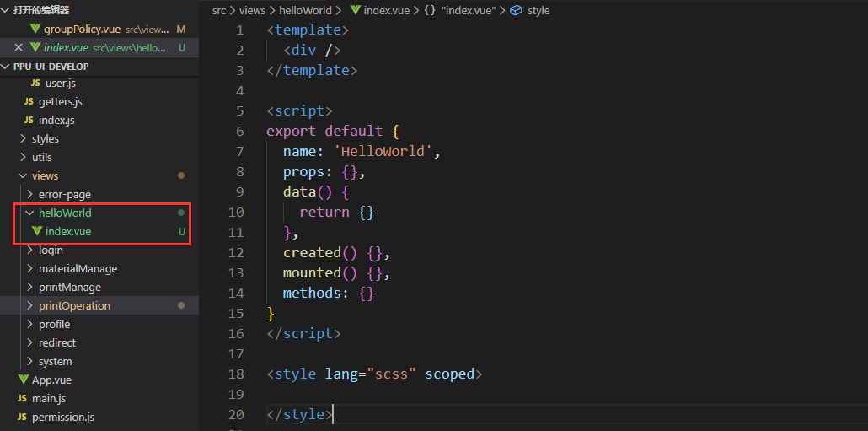Click JS icon next to user.js
The width and height of the screenshot is (868, 431).
[x=36, y=84]
